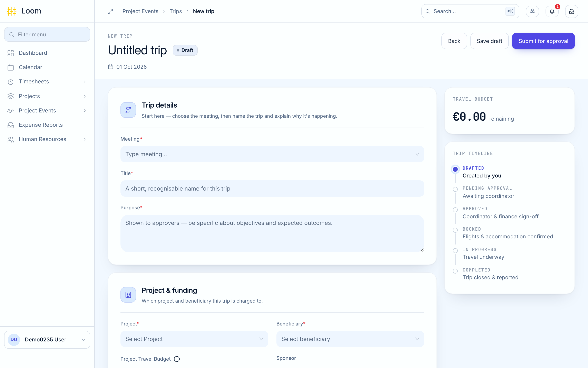The width and height of the screenshot is (588, 368).
Task: Focus the Filter menu search field
Action: coord(47,34)
